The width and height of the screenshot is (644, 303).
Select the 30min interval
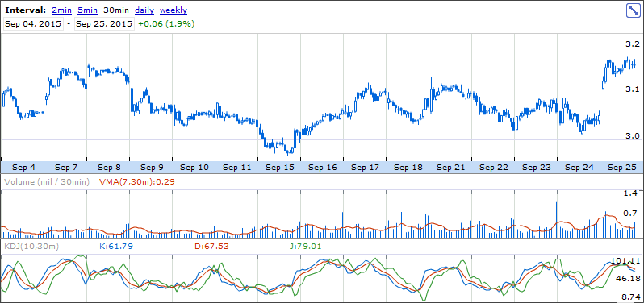coord(117,10)
